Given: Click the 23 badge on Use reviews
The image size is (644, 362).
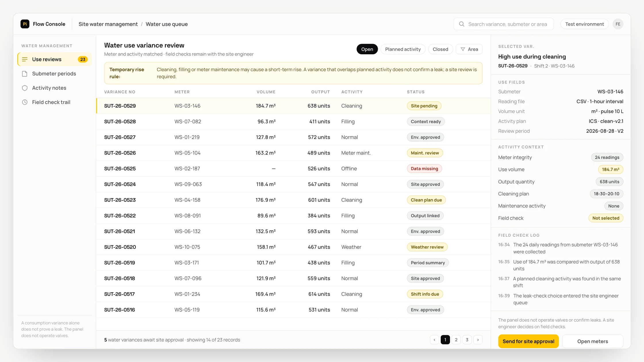Looking at the screenshot, I should [x=83, y=59].
